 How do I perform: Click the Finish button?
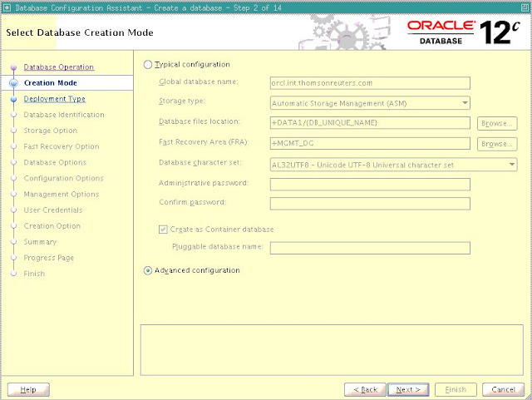456,389
